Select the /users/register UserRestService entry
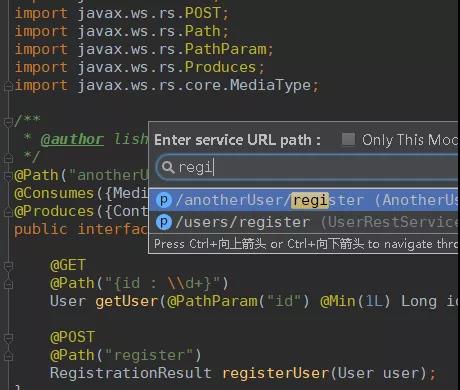 pyautogui.click(x=304, y=222)
